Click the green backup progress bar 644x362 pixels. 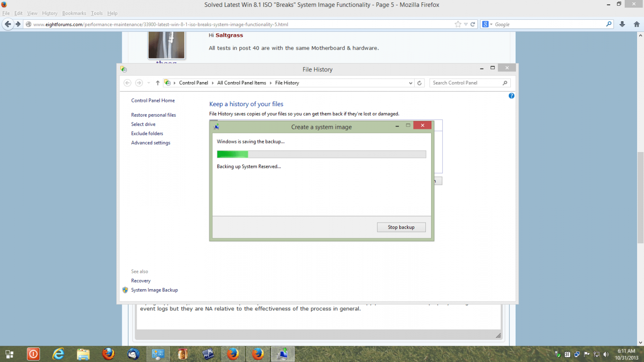tap(321, 154)
